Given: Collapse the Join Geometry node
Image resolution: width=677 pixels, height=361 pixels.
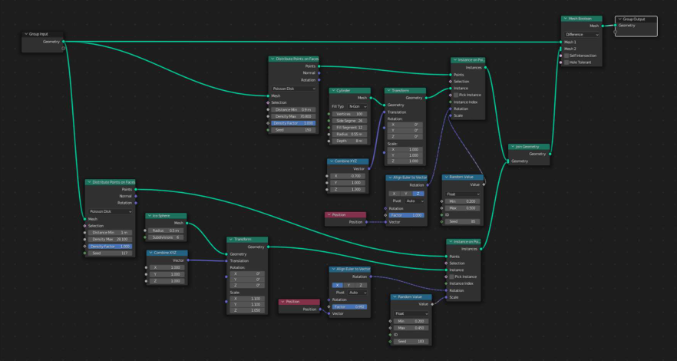Looking at the screenshot, I should (512, 147).
